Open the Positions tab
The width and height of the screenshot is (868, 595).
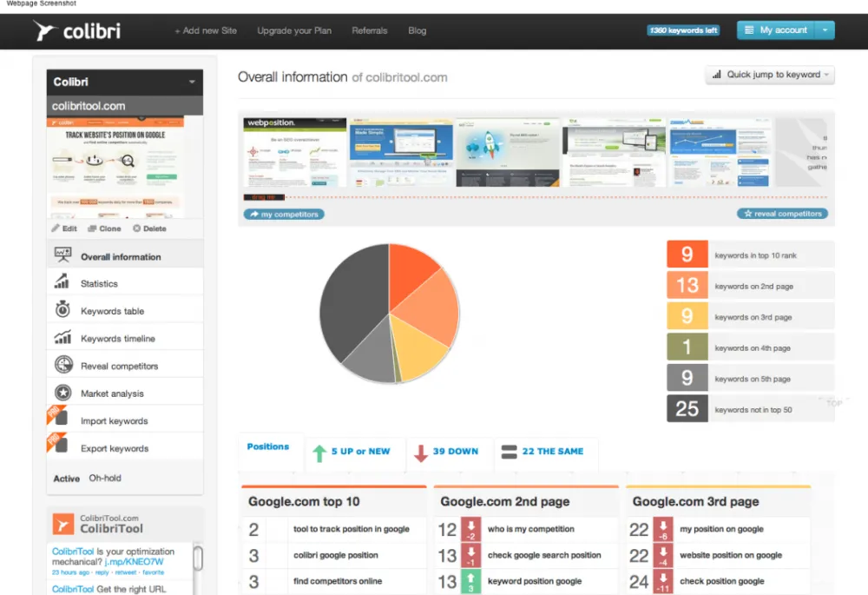click(x=268, y=446)
